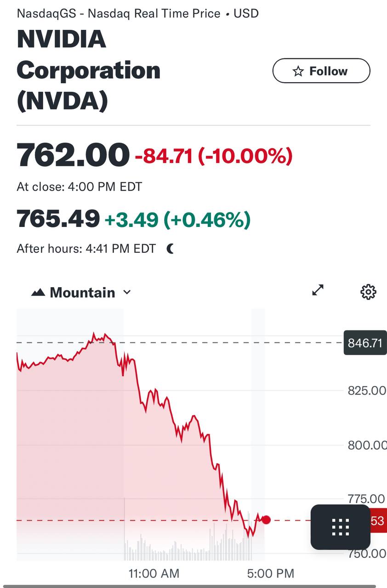This screenshot has height=588, width=387.
Task: Expand the Mountain dropdown chevron
Action: point(127,293)
